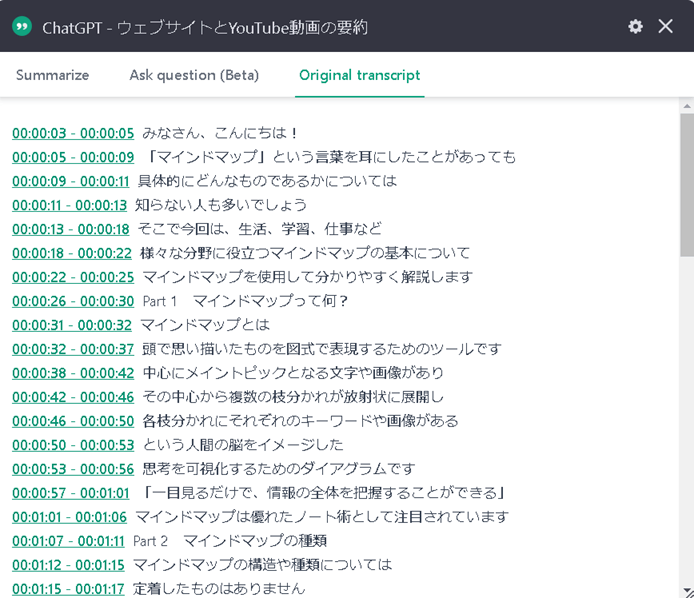Click line 中心にメイントピックとなる文字や画像があり
The height and width of the screenshot is (598, 694).
(293, 372)
